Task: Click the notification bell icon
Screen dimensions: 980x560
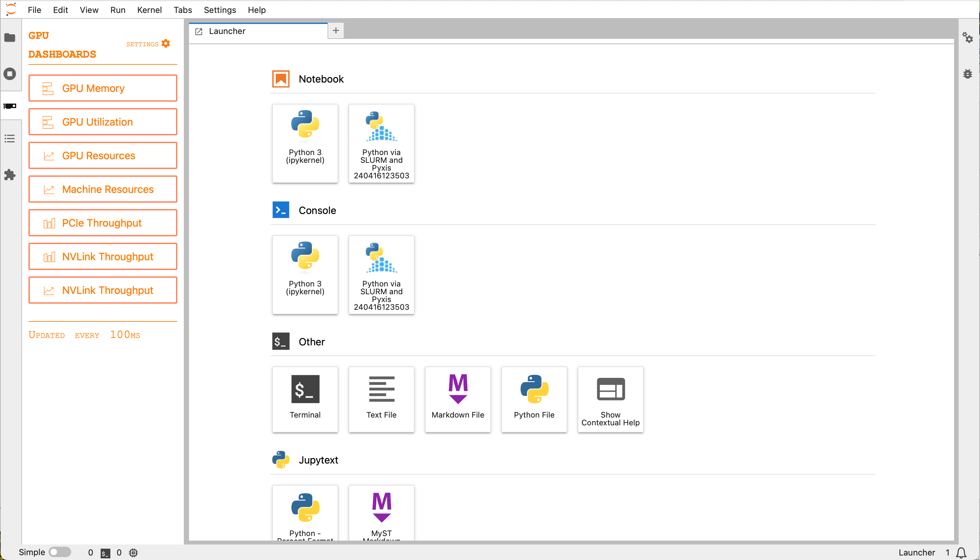Action: [x=961, y=552]
